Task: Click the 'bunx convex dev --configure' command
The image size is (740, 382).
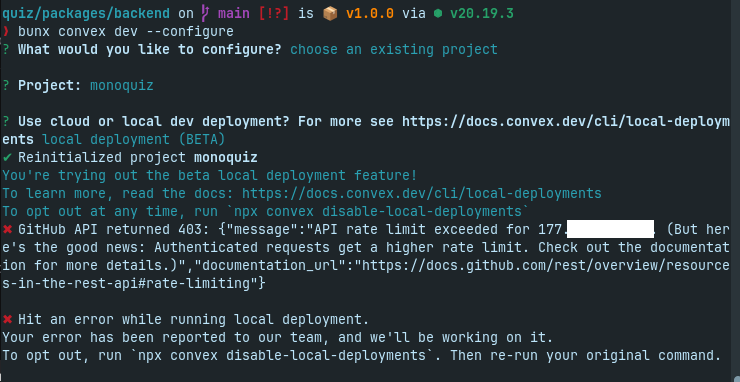Action: [x=126, y=32]
